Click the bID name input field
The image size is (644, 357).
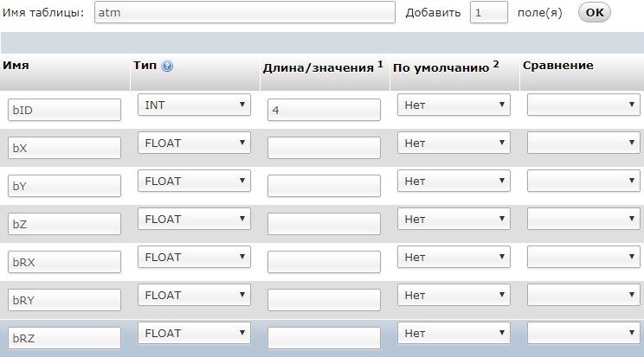tap(64, 110)
